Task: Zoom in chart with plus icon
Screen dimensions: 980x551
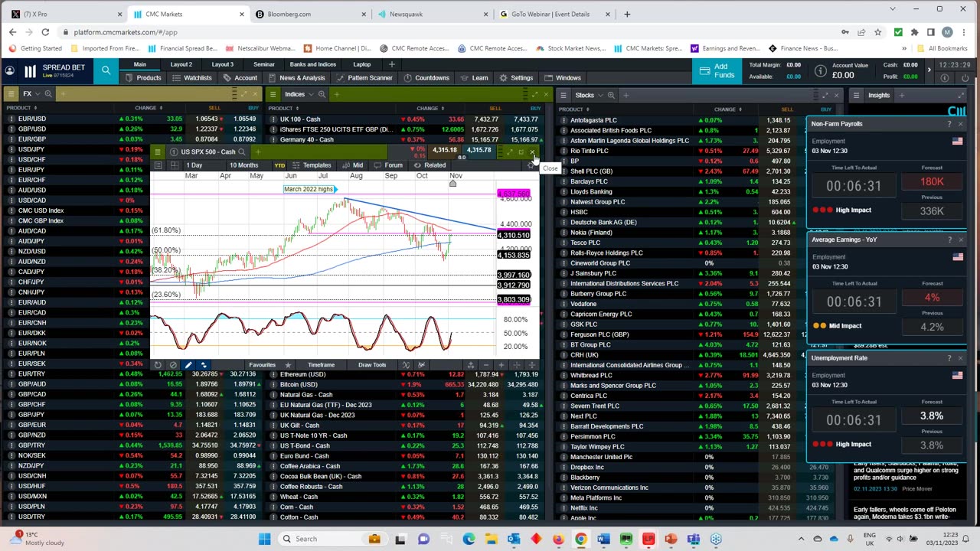Action: click(x=501, y=365)
